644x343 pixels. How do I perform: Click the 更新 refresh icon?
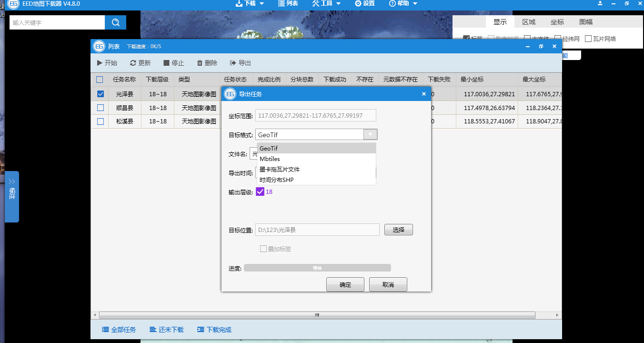click(x=133, y=63)
